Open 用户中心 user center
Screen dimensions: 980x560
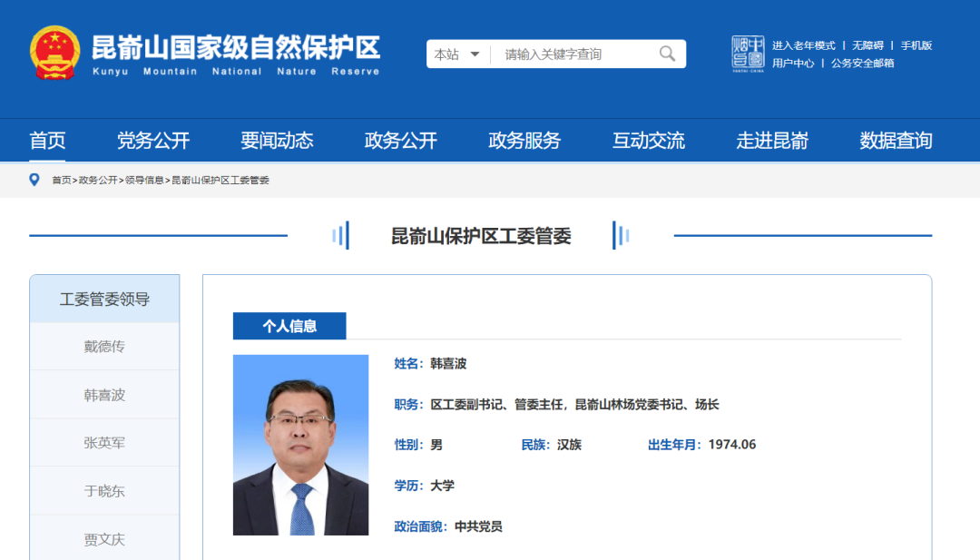tap(793, 64)
